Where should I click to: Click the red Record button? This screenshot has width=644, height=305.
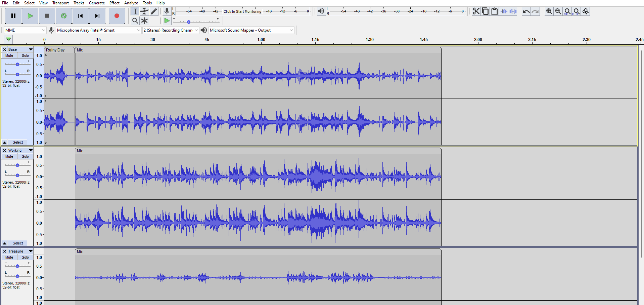(x=117, y=16)
